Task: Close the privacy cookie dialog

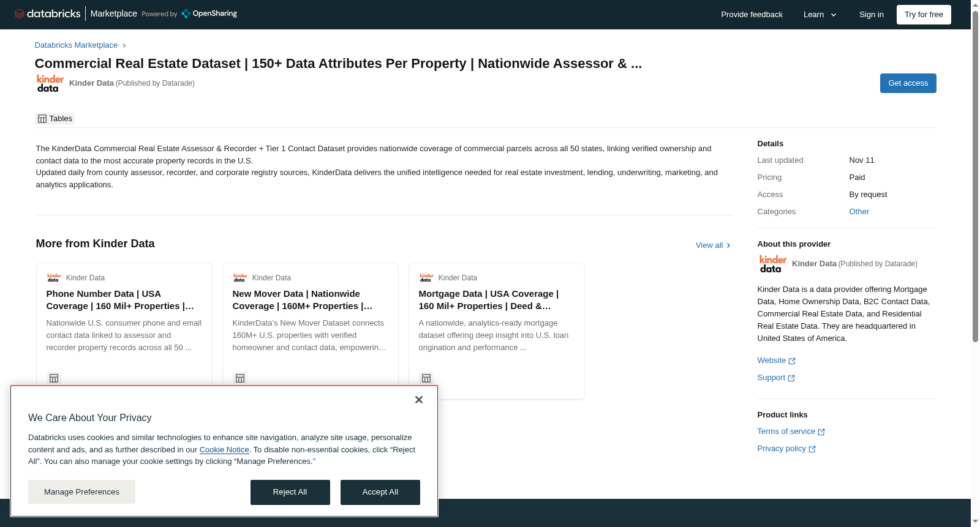Action: [x=419, y=400]
